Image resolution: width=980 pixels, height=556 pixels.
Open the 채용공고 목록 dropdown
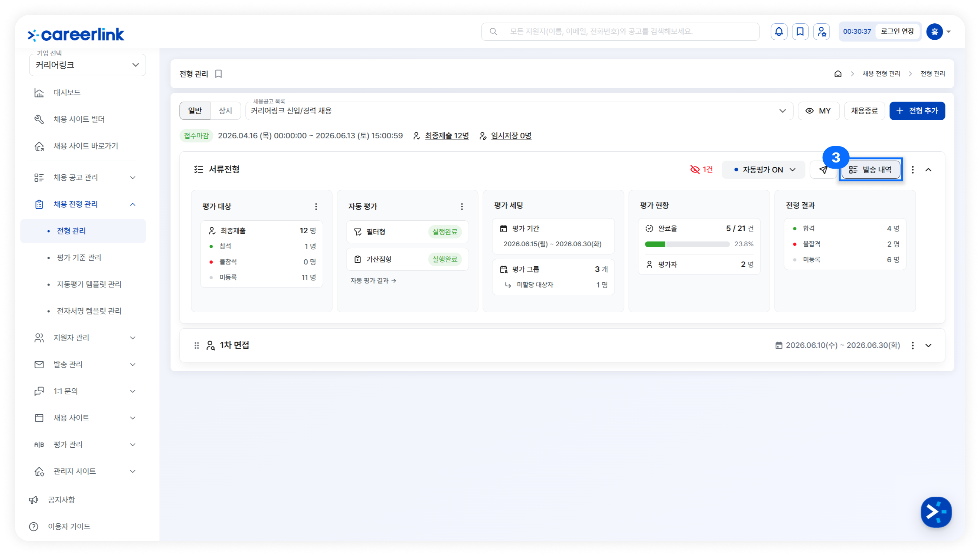(519, 111)
